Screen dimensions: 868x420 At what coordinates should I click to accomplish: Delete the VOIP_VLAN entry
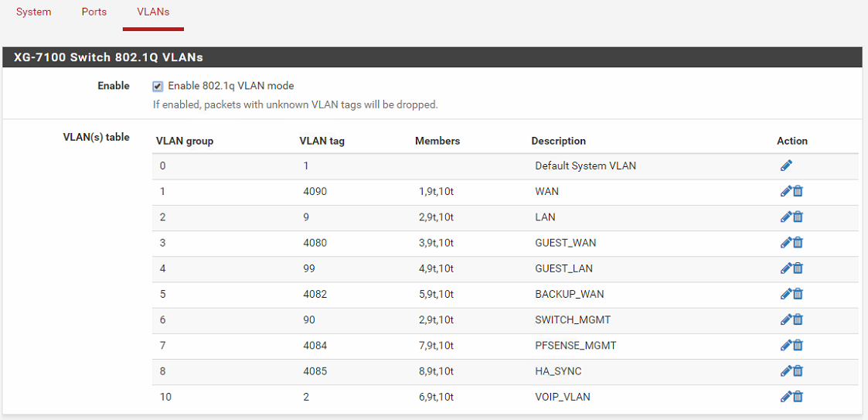click(798, 397)
